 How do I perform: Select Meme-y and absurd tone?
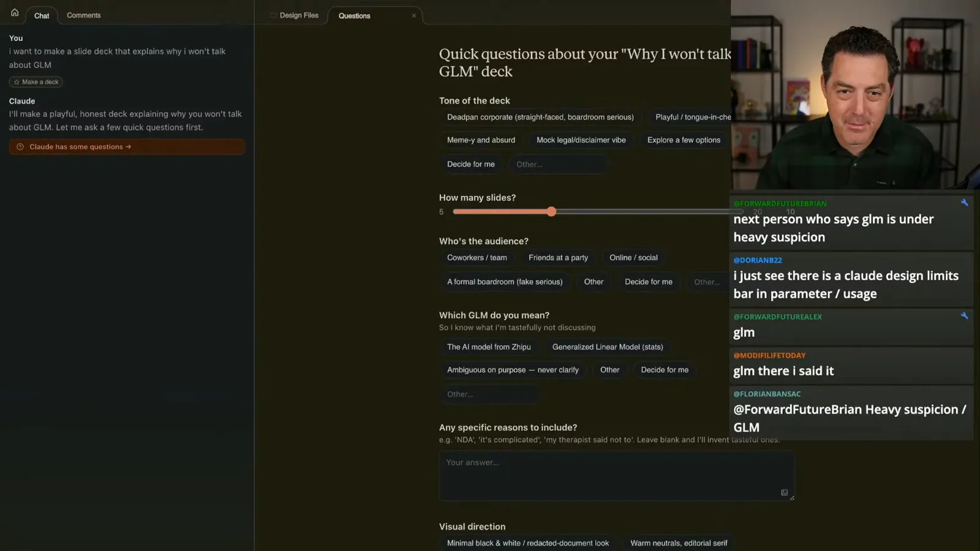coord(481,140)
